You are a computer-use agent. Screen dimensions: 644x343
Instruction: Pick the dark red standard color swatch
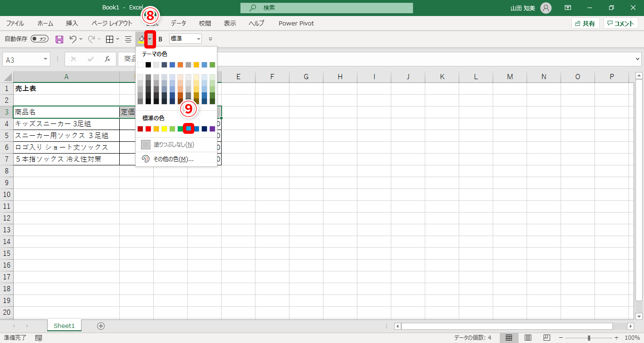pos(140,129)
